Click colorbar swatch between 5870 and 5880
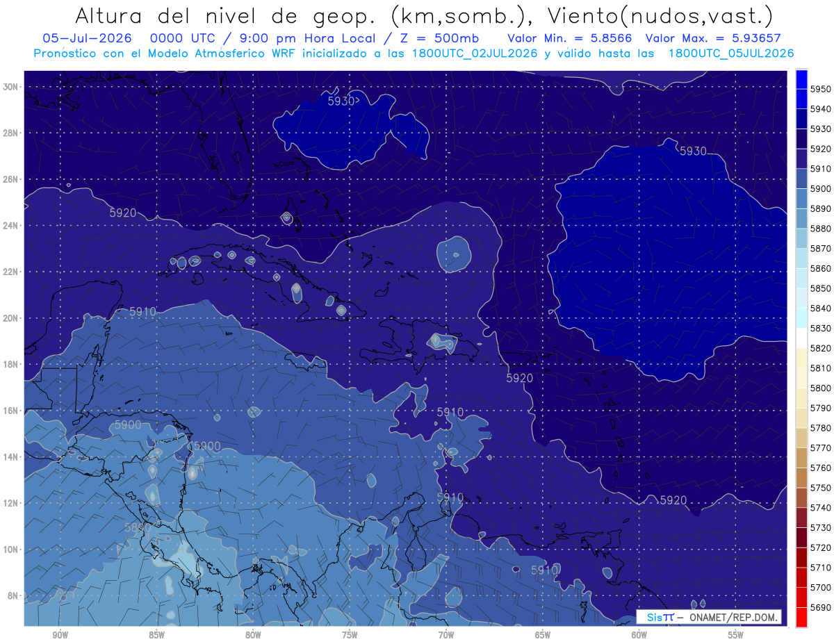The width and height of the screenshot is (834, 644). tap(801, 238)
